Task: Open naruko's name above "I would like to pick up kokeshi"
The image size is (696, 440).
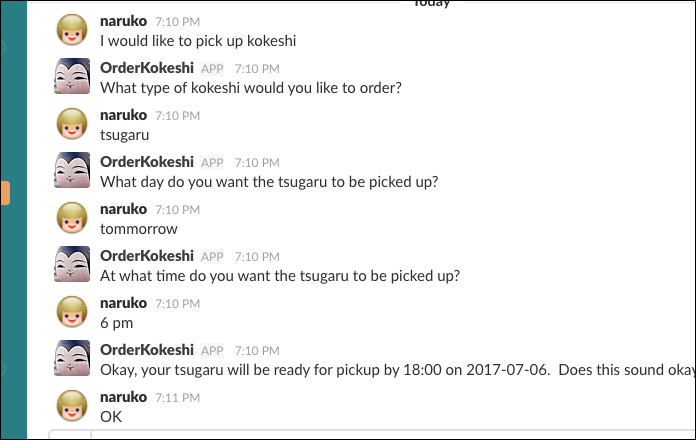Action: pyautogui.click(x=124, y=20)
